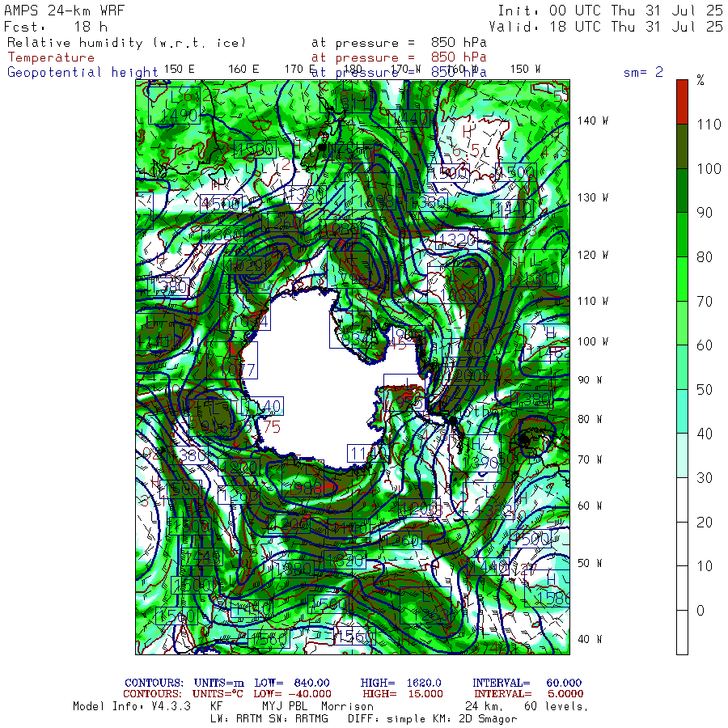The image size is (728, 728).
Task: Click the '110' label on the colorbar
Action: click(x=709, y=124)
